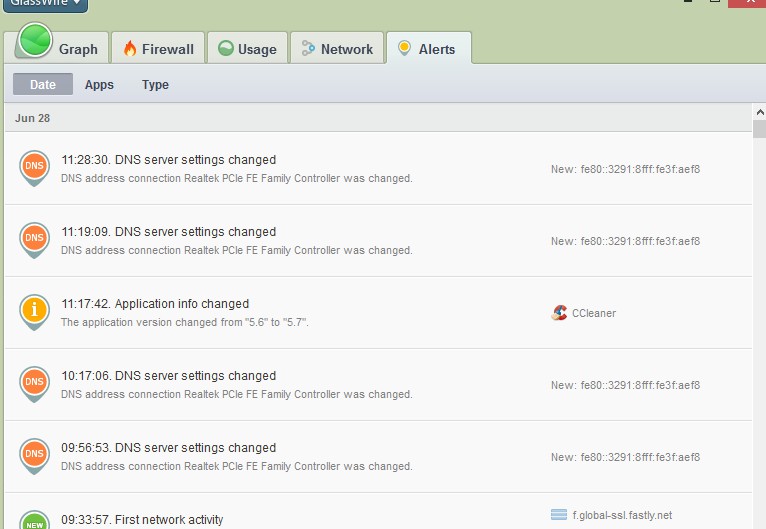The width and height of the screenshot is (766, 529).
Task: Click the DNS icon for the 09:56:53 alert
Action: (x=34, y=455)
